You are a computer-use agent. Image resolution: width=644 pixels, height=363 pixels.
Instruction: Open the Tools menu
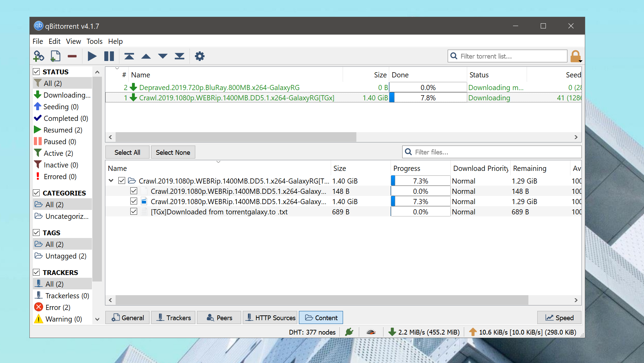(94, 41)
